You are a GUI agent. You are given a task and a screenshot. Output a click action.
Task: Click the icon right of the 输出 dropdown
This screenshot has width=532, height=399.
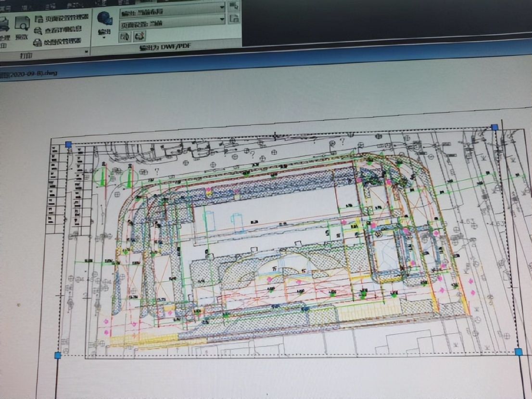[234, 6]
